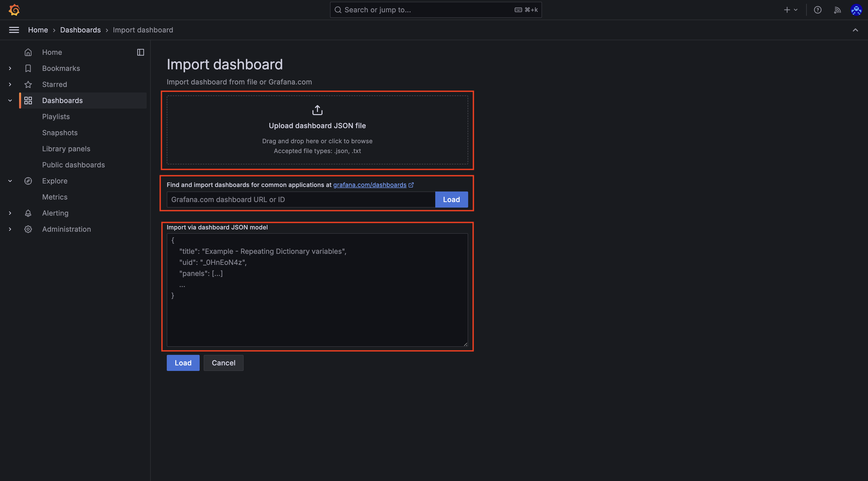The image size is (868, 481).
Task: Open the plus New dropdown menu
Action: click(x=790, y=10)
